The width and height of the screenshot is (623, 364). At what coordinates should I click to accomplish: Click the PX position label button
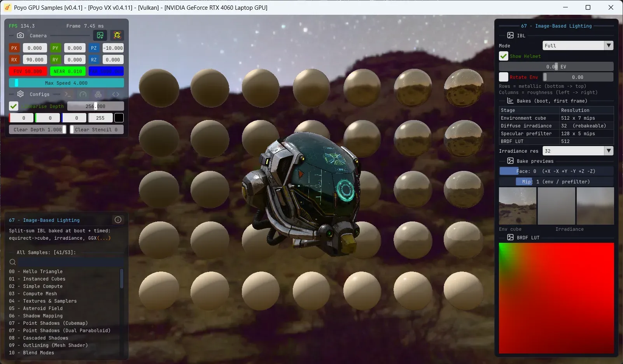pyautogui.click(x=14, y=48)
